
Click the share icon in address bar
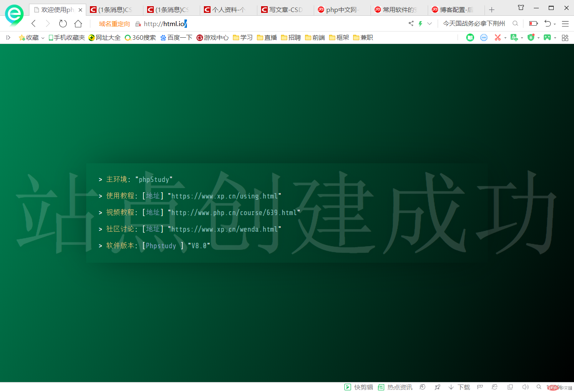(411, 24)
